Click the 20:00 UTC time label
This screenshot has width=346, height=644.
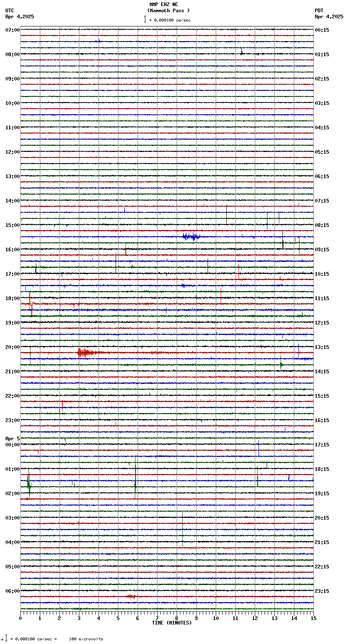tap(12, 347)
